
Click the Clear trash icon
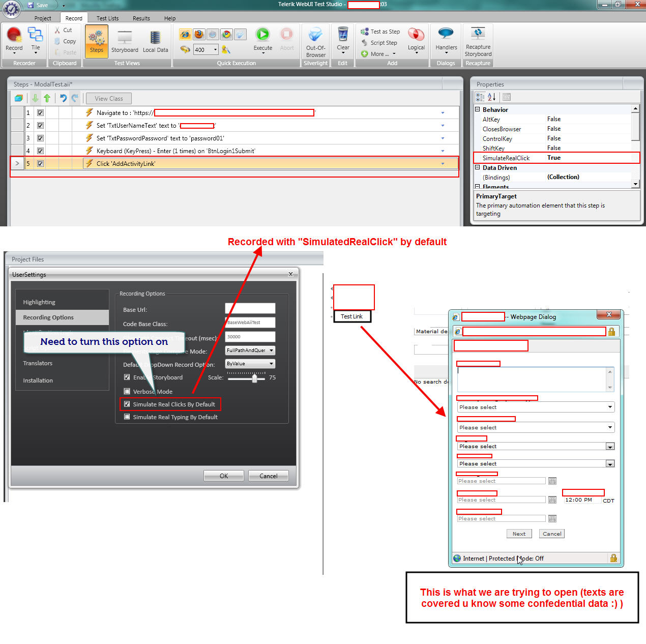[343, 40]
